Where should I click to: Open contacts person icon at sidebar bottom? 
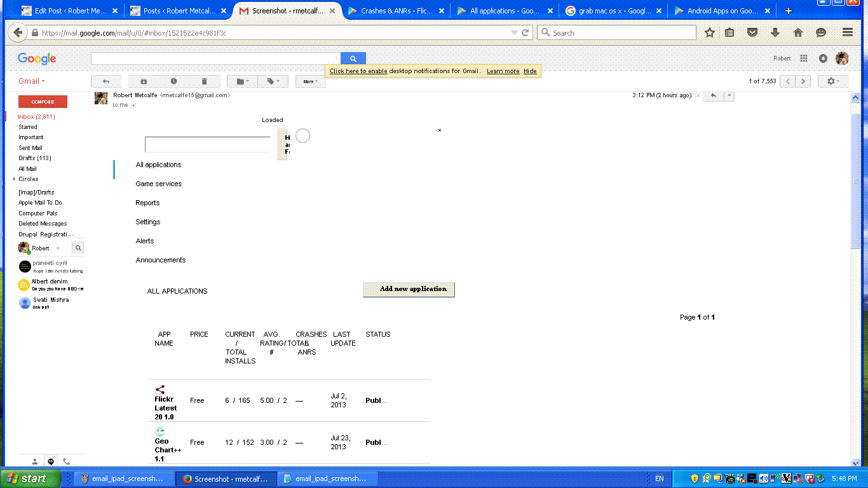click(x=36, y=461)
